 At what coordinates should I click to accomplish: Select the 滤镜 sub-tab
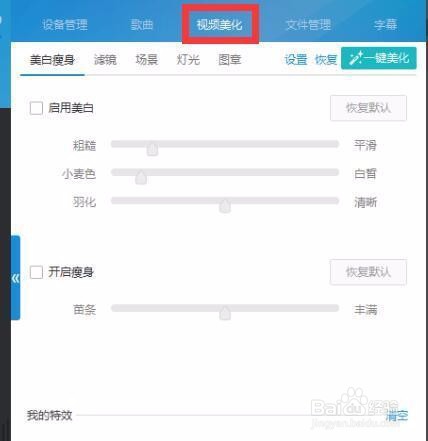105,60
